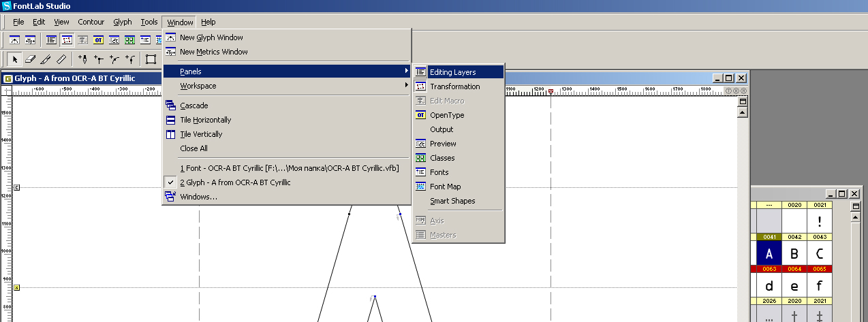Select Classes in Panels submenu
This screenshot has width=868, height=322.
458,158
